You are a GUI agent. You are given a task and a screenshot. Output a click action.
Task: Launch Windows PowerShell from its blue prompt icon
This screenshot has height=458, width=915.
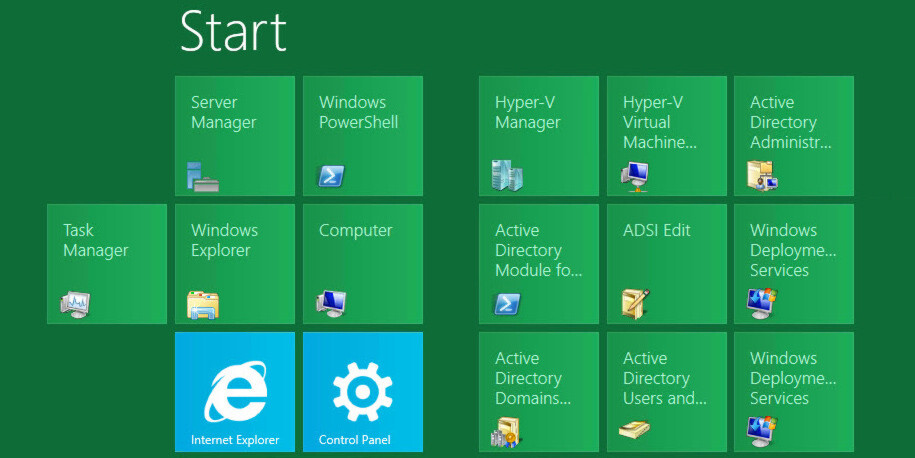coord(331,176)
